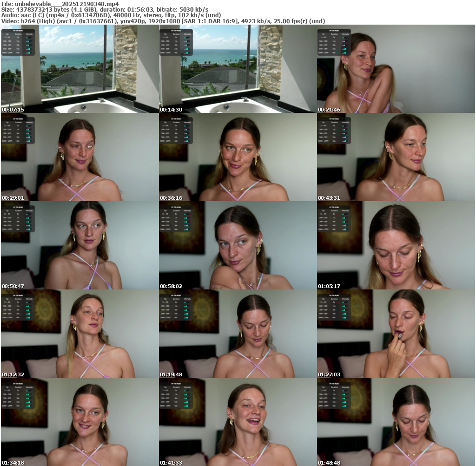The image size is (476, 466).
Task: Choose the thumbnail at 00:36:16
Action: [x=238, y=157]
